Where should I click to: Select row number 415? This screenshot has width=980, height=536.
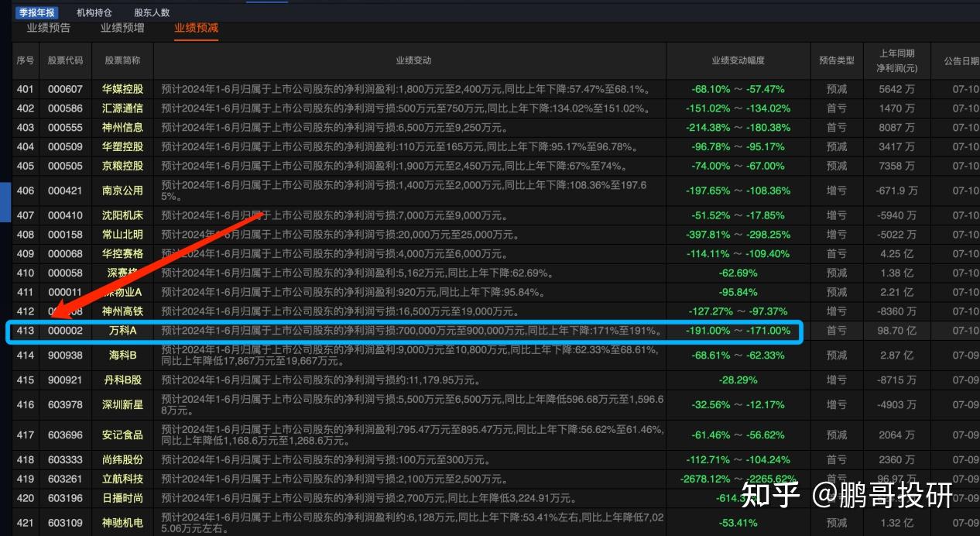point(26,380)
